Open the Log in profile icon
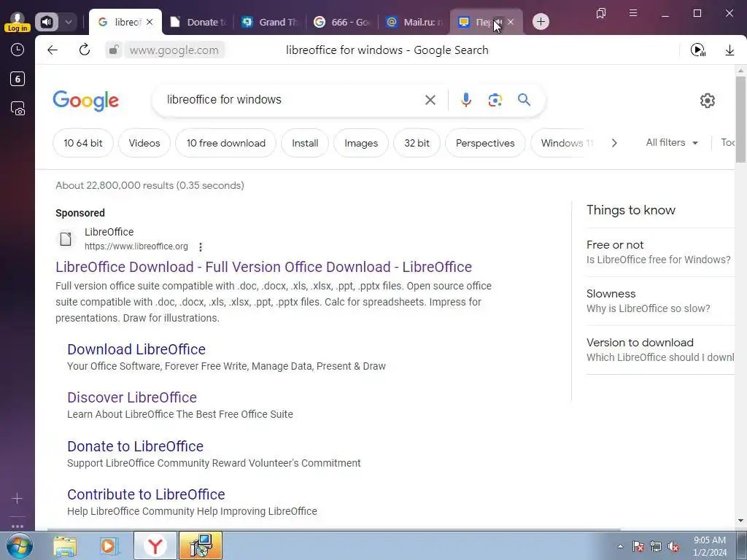This screenshot has width=747, height=560. [x=18, y=22]
